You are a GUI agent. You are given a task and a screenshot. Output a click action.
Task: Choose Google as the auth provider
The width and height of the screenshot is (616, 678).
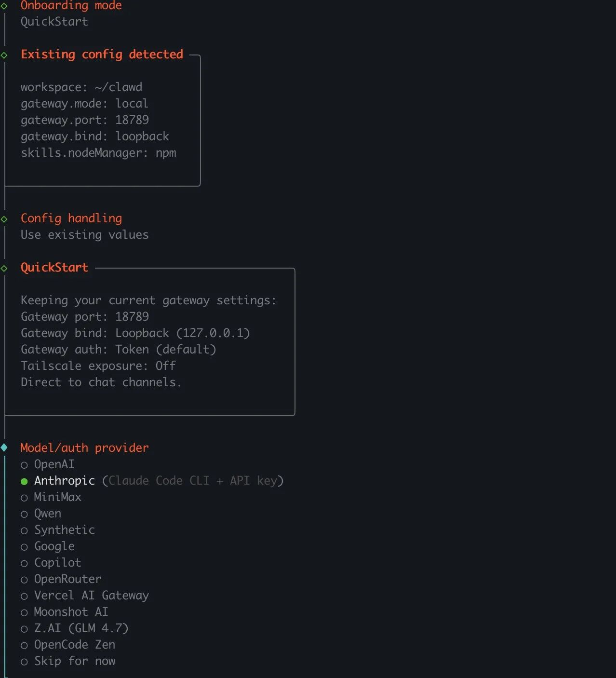pyautogui.click(x=54, y=546)
